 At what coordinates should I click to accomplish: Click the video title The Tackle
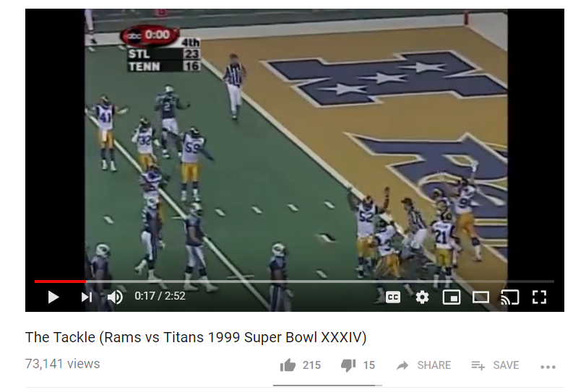click(x=196, y=337)
